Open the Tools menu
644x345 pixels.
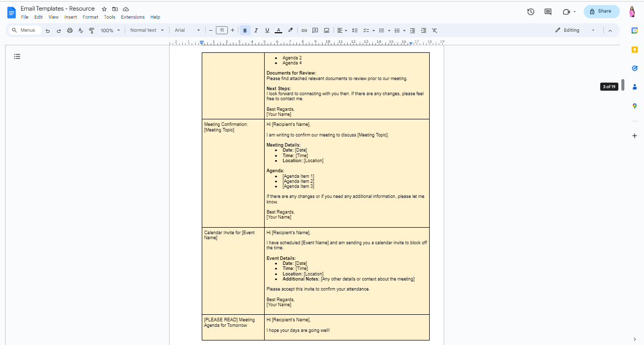110,17
